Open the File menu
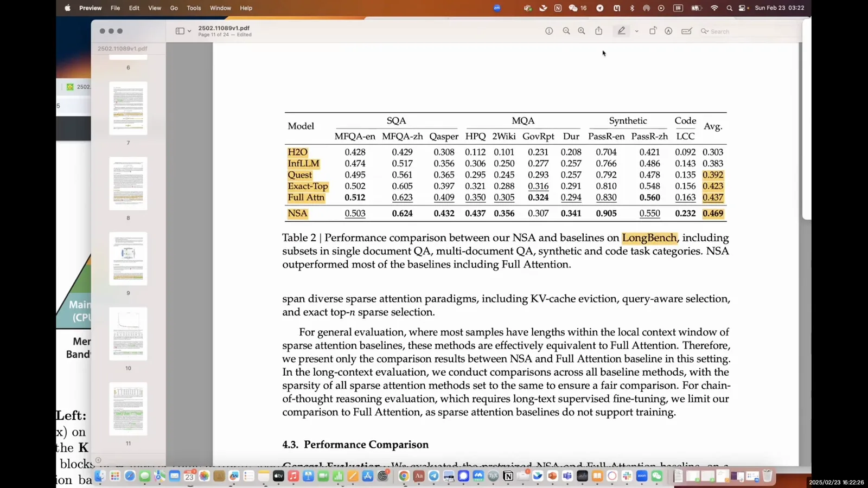 tap(115, 8)
